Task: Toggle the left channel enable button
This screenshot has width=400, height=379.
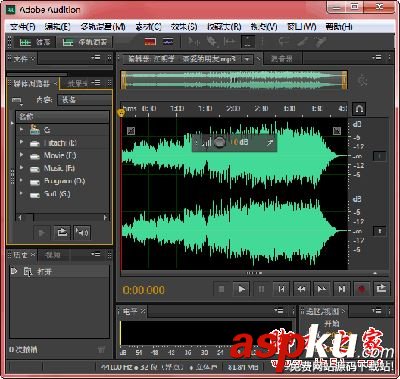Action: (x=379, y=156)
